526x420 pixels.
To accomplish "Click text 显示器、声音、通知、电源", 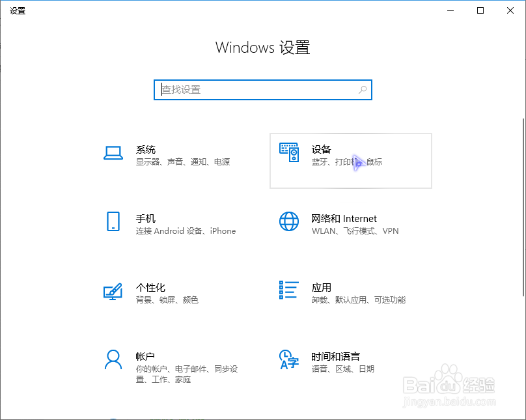I will tap(183, 162).
